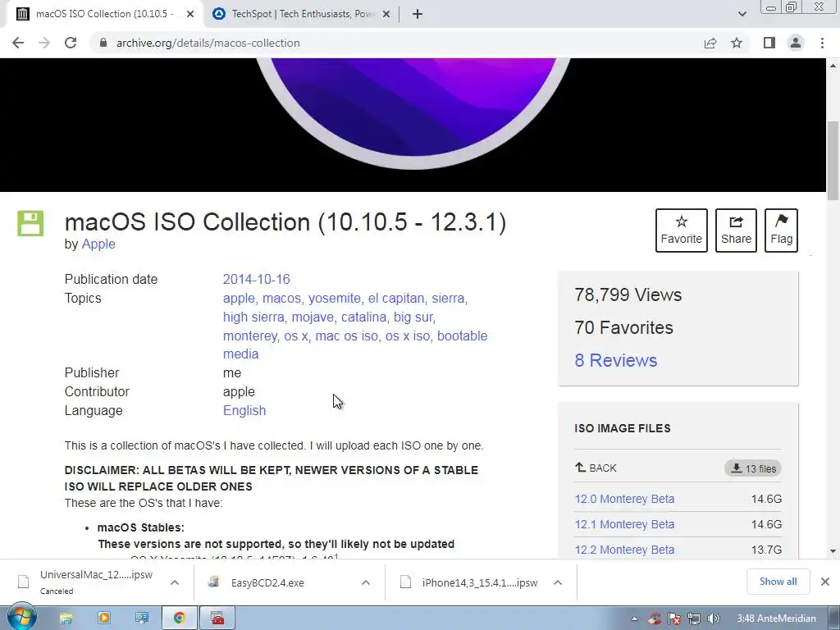Open the browser side panel
This screenshot has width=840, height=630.
point(769,43)
